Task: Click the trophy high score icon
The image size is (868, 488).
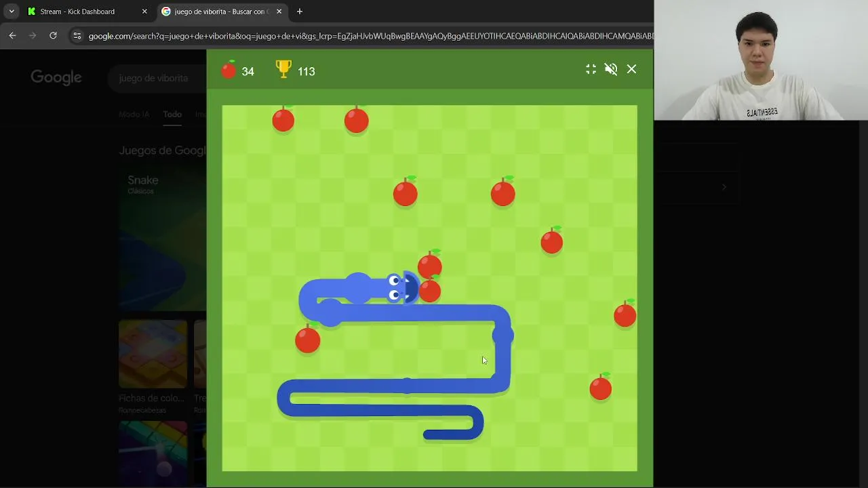Action: tap(283, 69)
